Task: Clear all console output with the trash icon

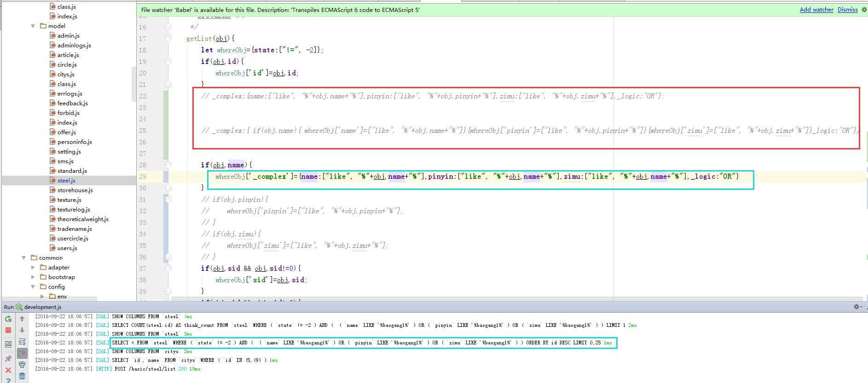Action: point(22,376)
